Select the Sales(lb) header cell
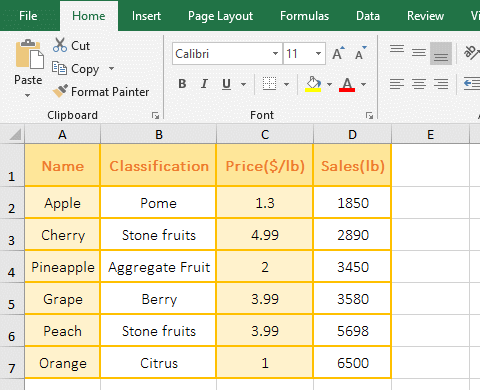 [x=352, y=165]
